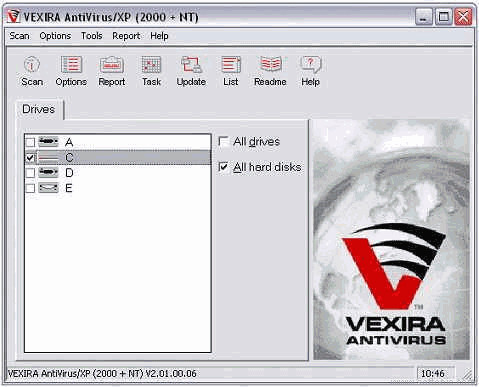Open the Report menu
Screen dimensions: 479x387
(x=126, y=36)
